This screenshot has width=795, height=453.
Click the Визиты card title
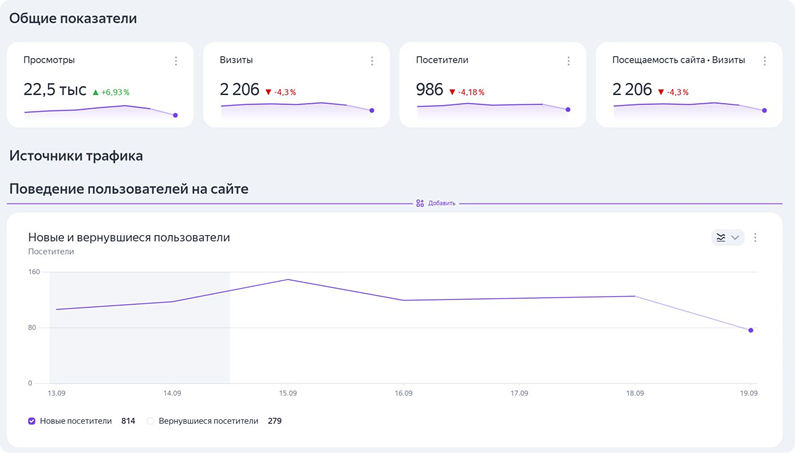pyautogui.click(x=236, y=61)
